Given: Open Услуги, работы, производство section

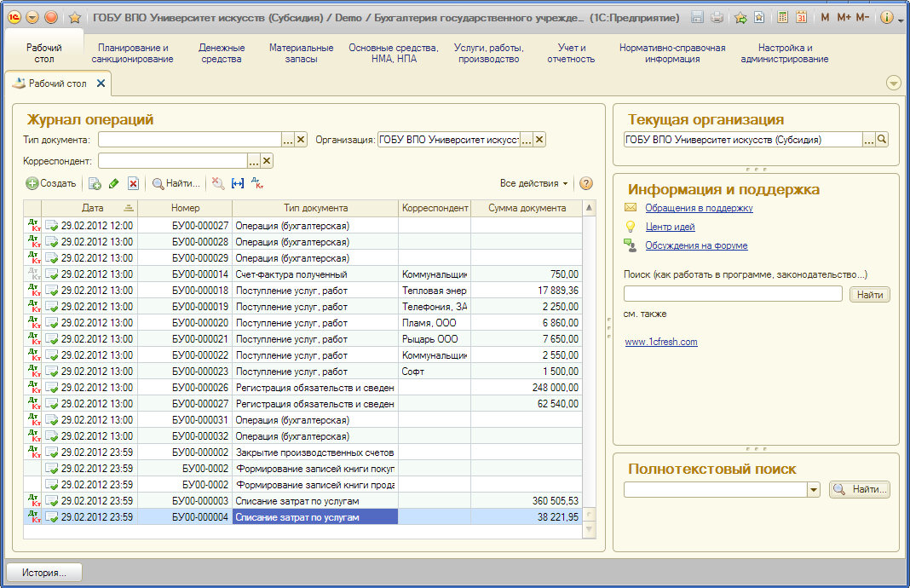Looking at the screenshot, I should [x=489, y=53].
